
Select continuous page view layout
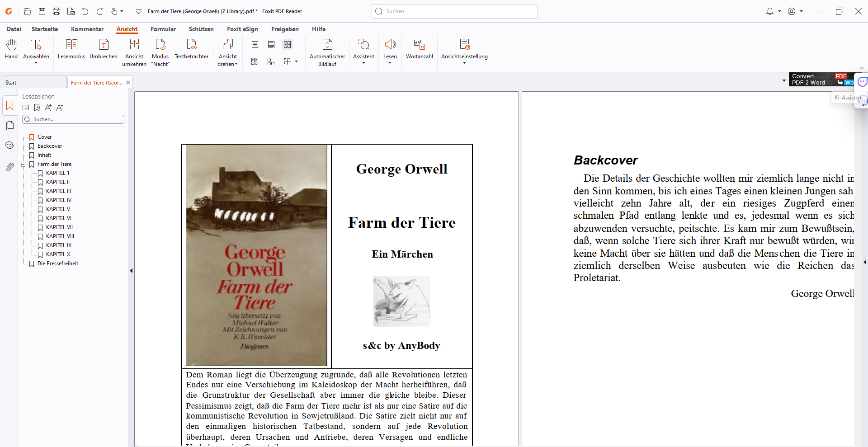click(271, 44)
